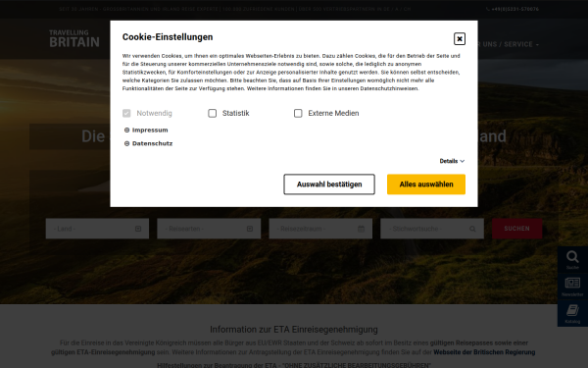Open the Suche sidebar icon

point(572,259)
